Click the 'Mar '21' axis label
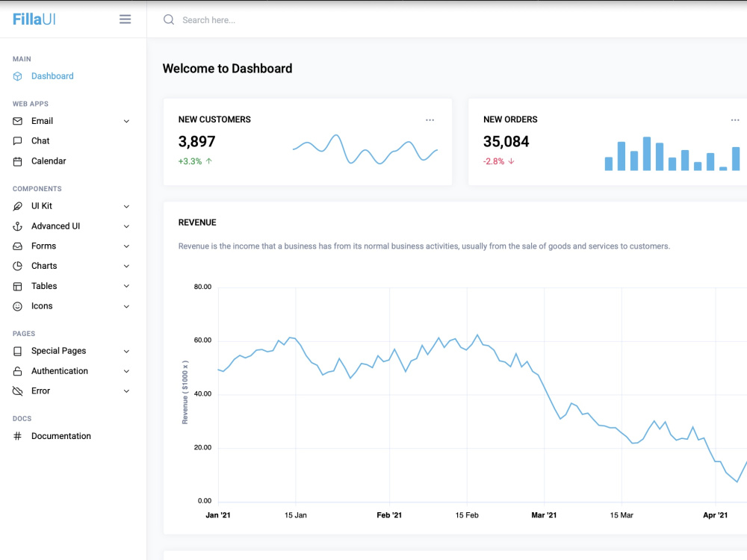 coord(544,515)
